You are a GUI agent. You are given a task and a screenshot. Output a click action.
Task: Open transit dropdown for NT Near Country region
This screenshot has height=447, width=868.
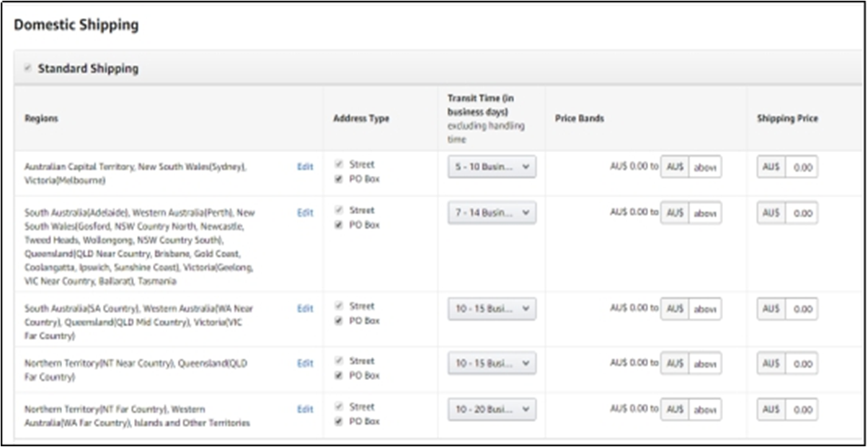click(492, 363)
